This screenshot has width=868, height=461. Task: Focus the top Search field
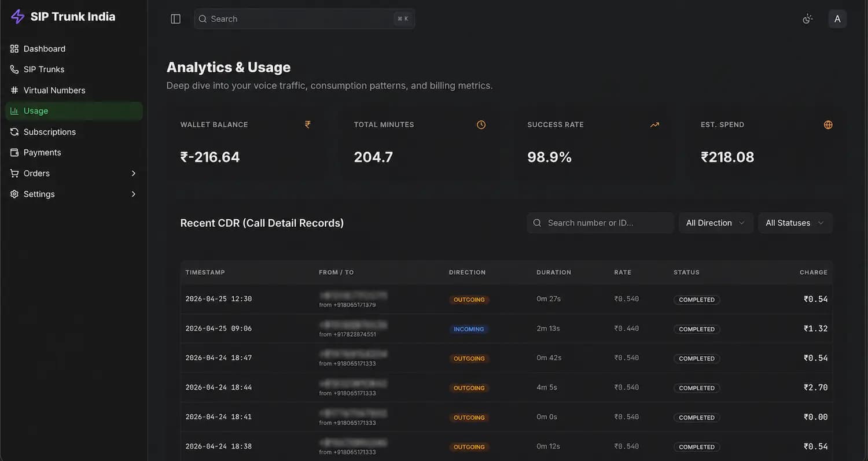[304, 19]
